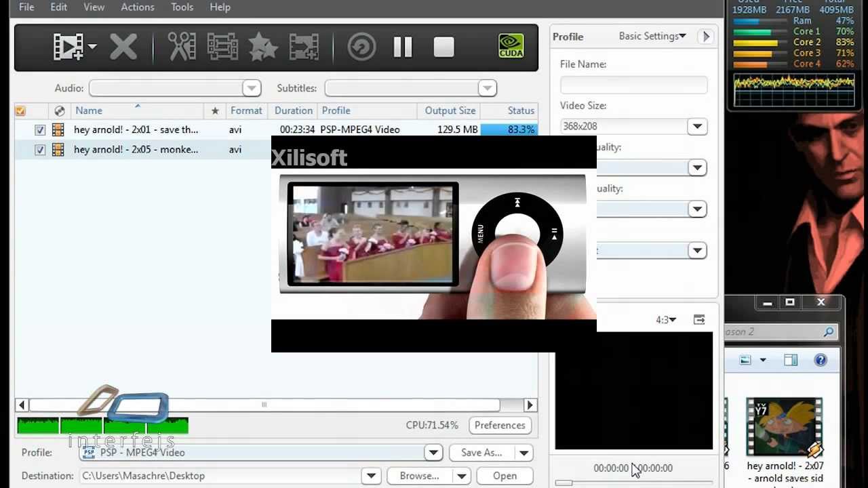Click the horizontal scrollbar thumb
The width and height of the screenshot is (868, 488).
[264, 405]
